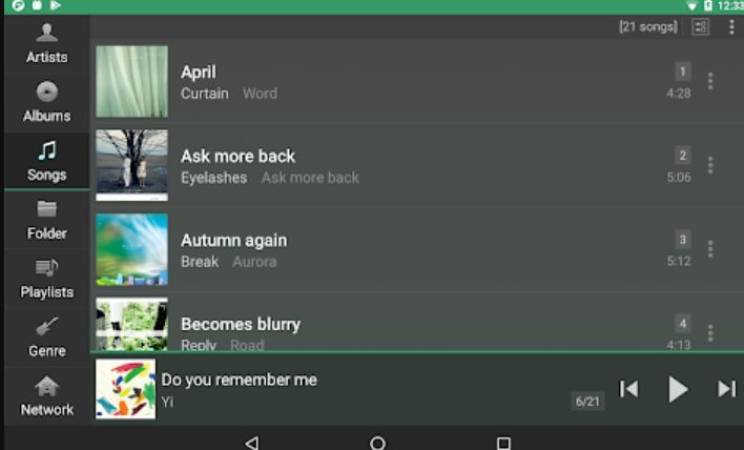Toggle list layout view icon

[x=700, y=27]
